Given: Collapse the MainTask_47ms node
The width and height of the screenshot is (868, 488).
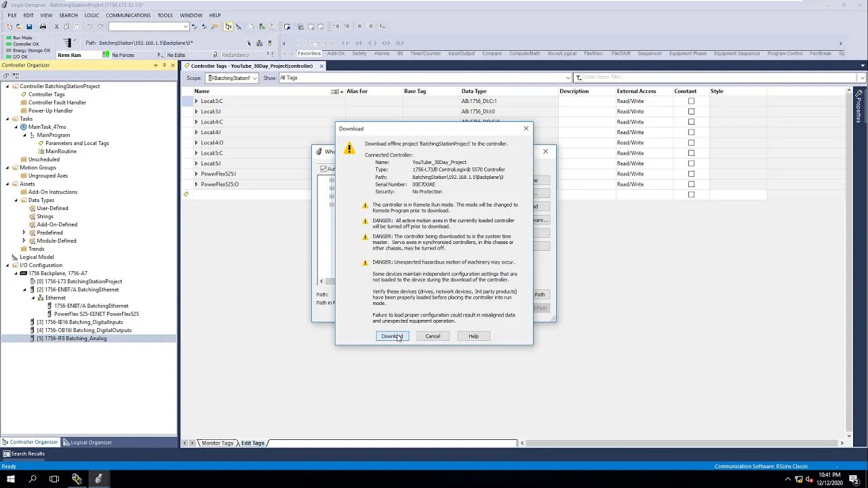Looking at the screenshot, I should [x=16, y=127].
